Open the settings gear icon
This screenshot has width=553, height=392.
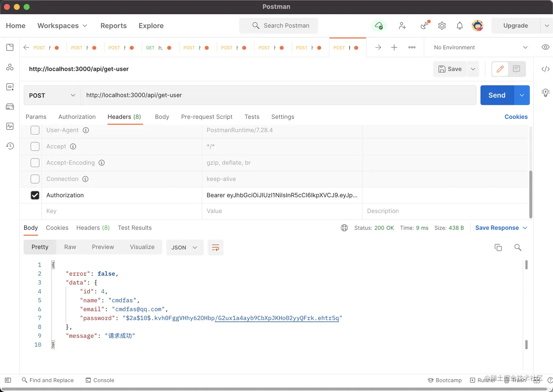tap(442, 26)
